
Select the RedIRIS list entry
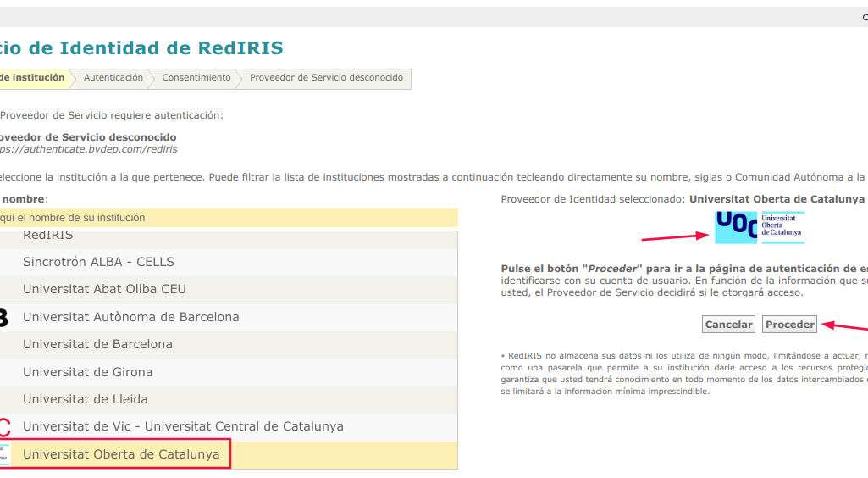pyautogui.click(x=229, y=239)
